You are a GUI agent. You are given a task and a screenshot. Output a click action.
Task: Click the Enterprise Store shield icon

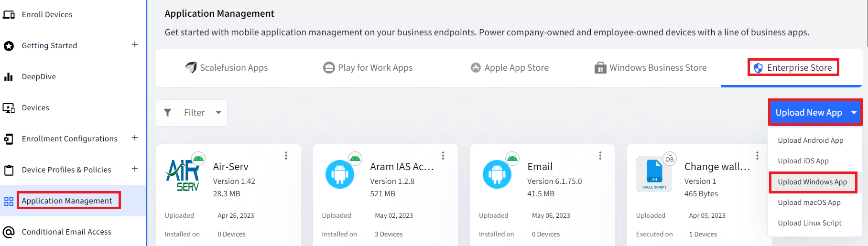758,68
